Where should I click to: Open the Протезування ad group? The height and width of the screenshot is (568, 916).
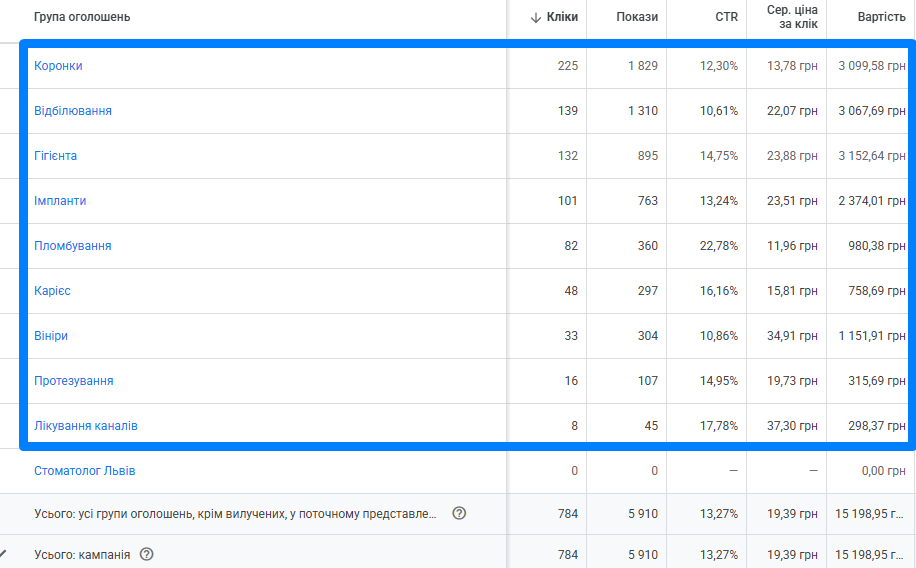coord(74,380)
